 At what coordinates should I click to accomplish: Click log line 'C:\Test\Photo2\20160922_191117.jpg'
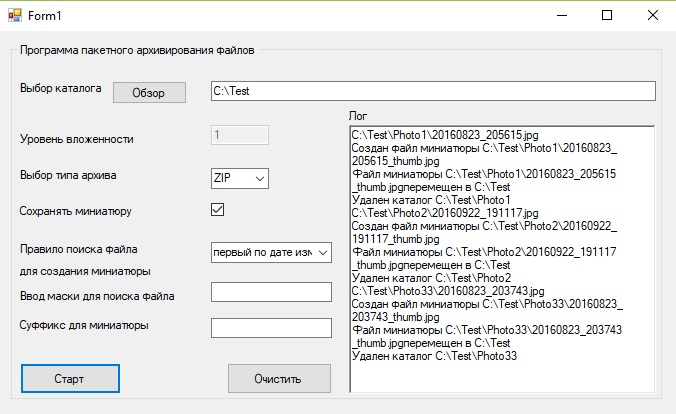tap(445, 213)
